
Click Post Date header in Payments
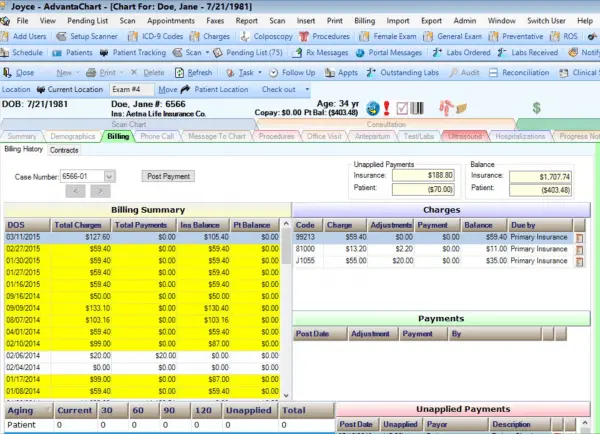320,334
